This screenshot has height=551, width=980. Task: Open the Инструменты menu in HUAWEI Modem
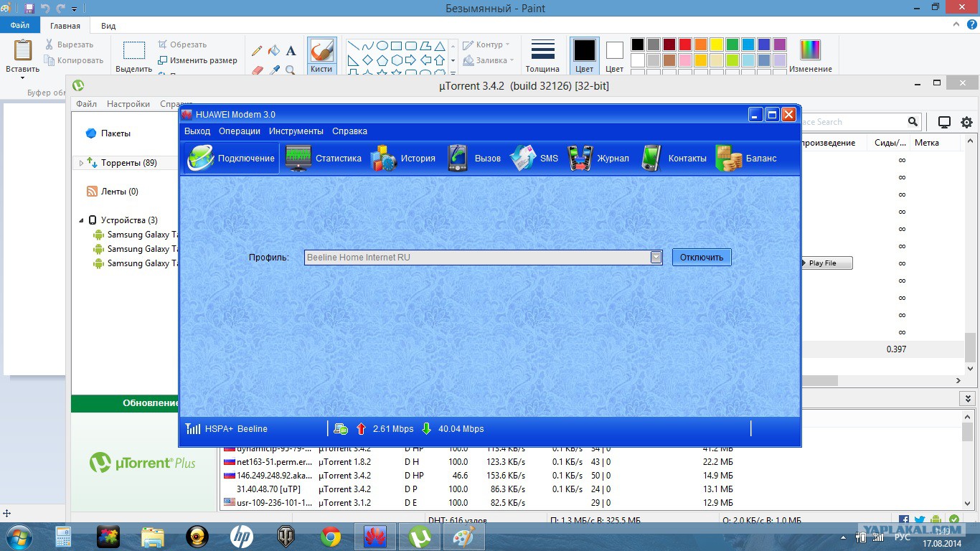(296, 131)
